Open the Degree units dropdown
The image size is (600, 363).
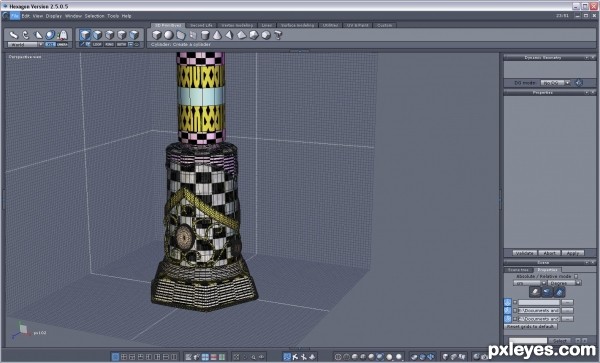564,283
